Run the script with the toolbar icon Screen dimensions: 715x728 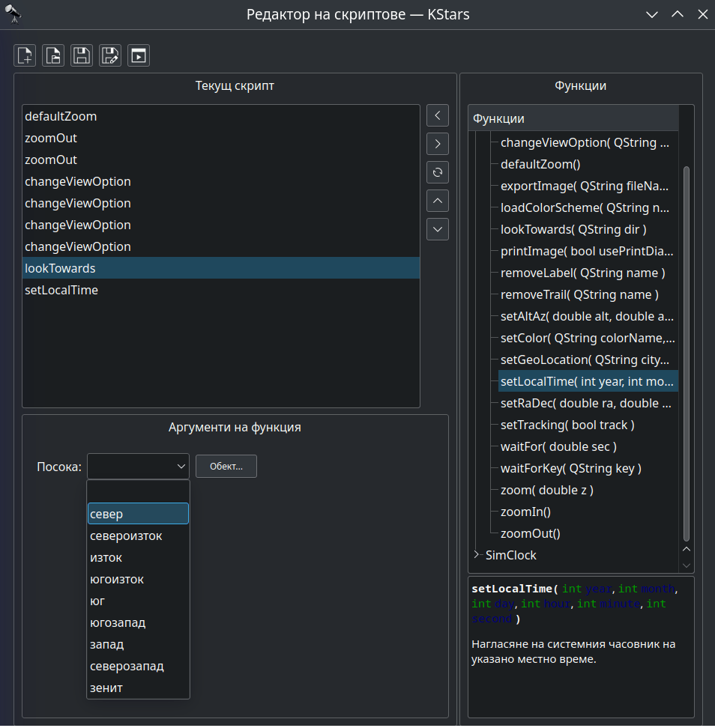point(139,55)
